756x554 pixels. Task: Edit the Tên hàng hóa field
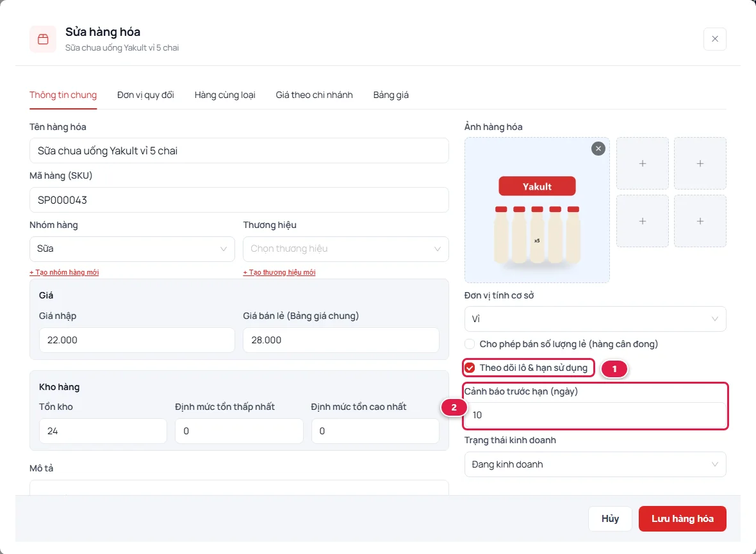pyautogui.click(x=239, y=151)
